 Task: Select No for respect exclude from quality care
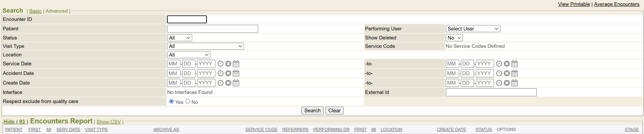(188, 101)
